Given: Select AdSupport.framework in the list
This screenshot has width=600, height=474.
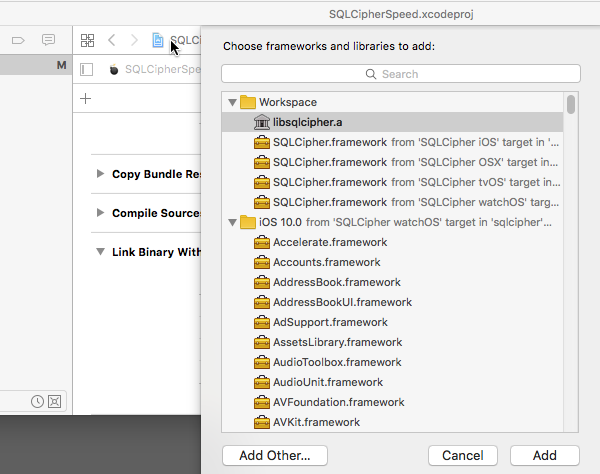Looking at the screenshot, I should pos(392,322).
